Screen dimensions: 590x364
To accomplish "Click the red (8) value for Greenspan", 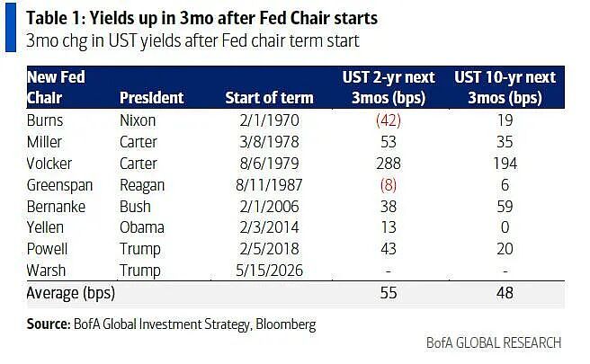I will (x=389, y=185).
